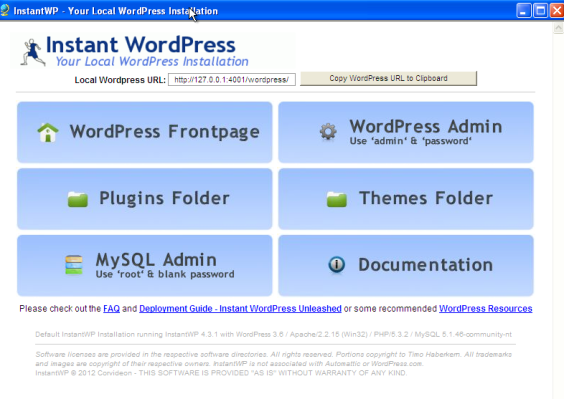Maximize the InstantWP window
564x399 pixels.
[540, 10]
